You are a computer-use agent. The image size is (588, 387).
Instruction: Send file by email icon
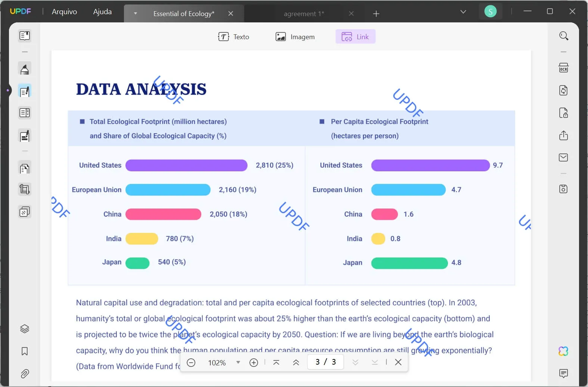tap(564, 157)
